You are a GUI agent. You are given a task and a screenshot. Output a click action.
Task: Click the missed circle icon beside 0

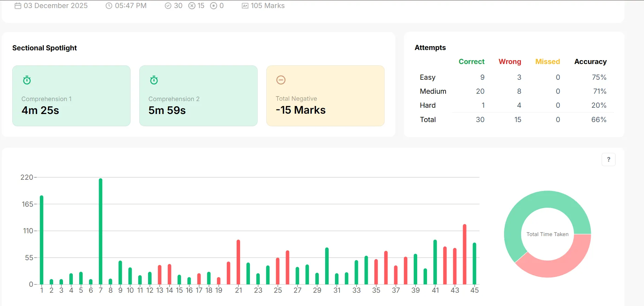(213, 6)
